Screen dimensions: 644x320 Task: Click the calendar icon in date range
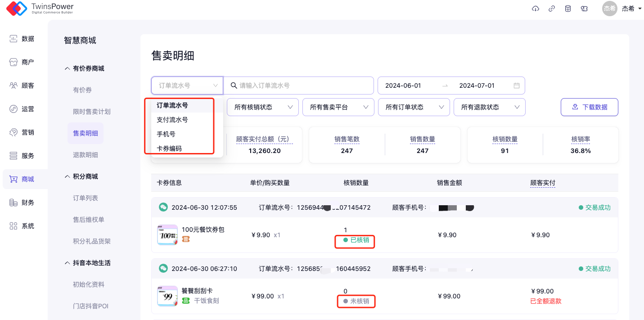[517, 86]
